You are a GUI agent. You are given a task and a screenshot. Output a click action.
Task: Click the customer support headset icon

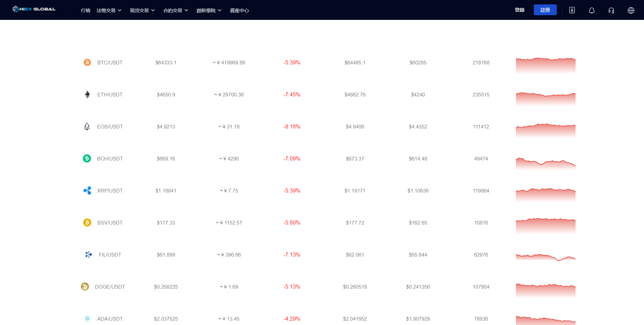[611, 10]
